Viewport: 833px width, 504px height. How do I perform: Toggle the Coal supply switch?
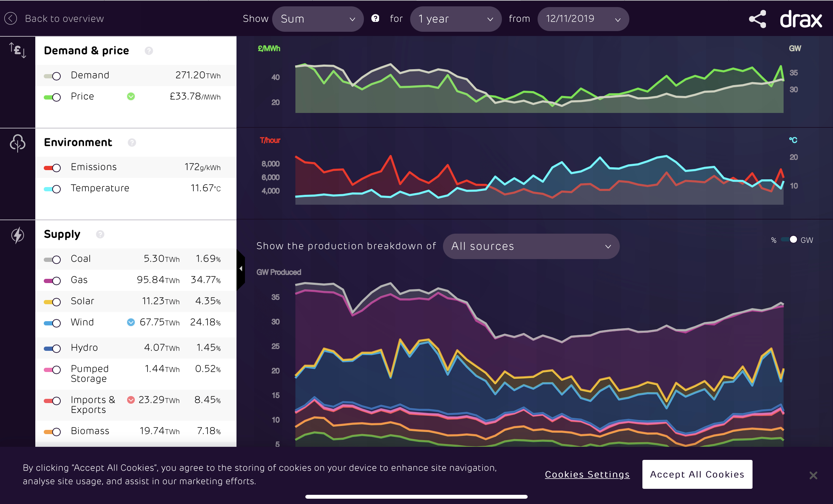(52, 259)
